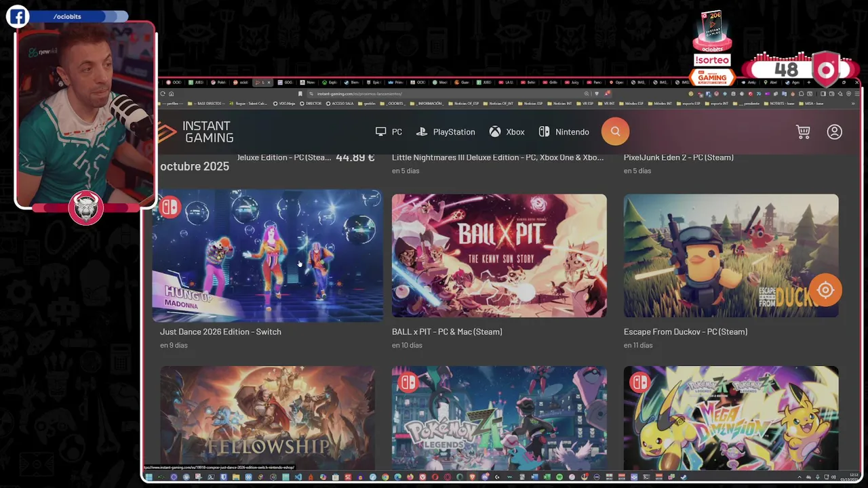Open the DIRECTOR bookmark
The height and width of the screenshot is (488, 868).
(x=311, y=104)
